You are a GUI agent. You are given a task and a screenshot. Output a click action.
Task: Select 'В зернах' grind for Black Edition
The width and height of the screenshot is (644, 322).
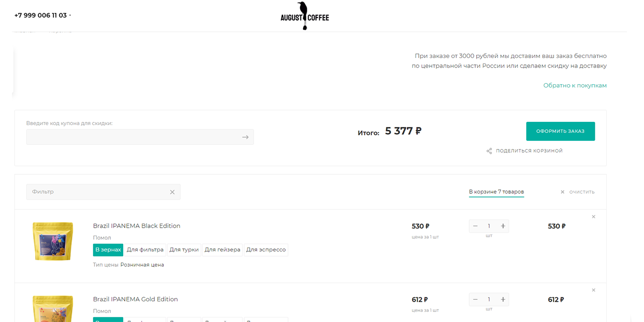point(108,250)
